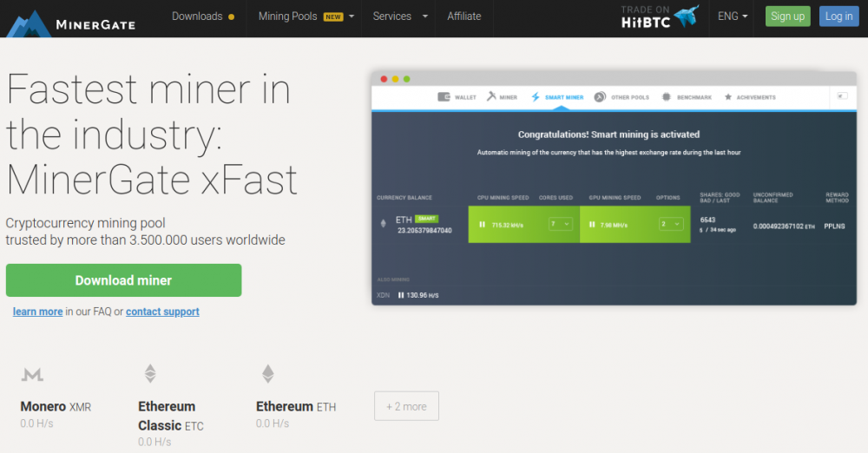Click the Ethereum ETH diamond icon
This screenshot has width=868, height=453.
(x=268, y=374)
